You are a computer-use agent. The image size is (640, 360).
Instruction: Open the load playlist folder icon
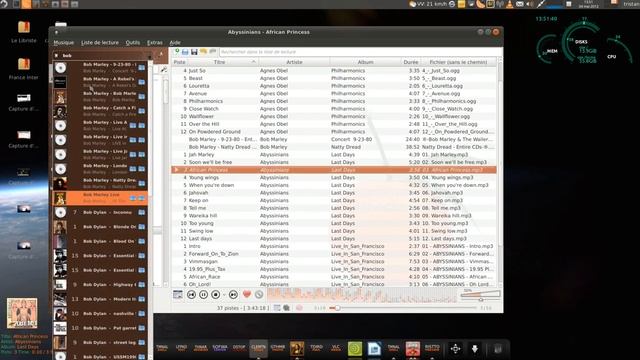click(x=185, y=51)
